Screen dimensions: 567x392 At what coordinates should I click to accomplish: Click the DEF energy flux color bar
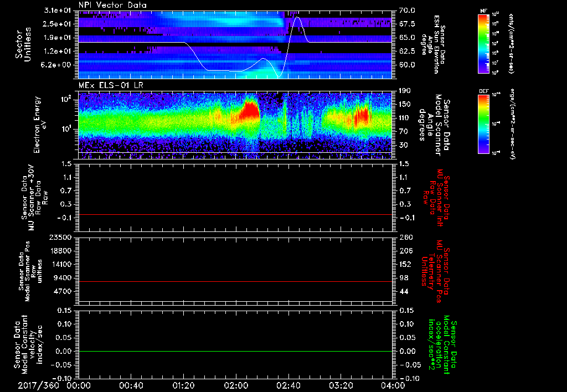coord(484,124)
